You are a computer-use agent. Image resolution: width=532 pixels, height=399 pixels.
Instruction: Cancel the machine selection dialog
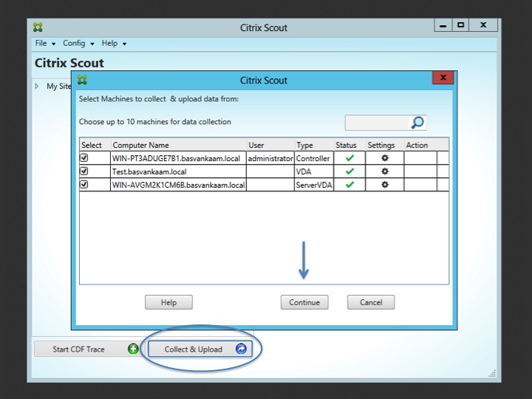click(371, 302)
